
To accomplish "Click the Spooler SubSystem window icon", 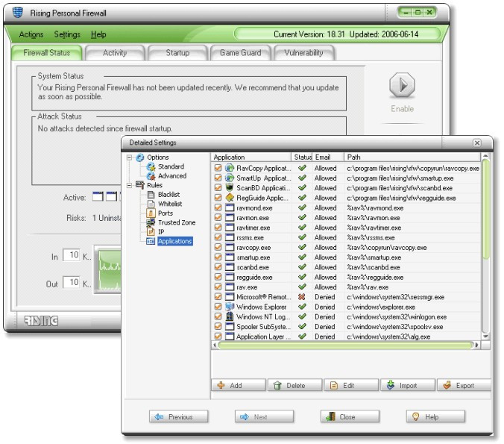I will pos(230,327).
